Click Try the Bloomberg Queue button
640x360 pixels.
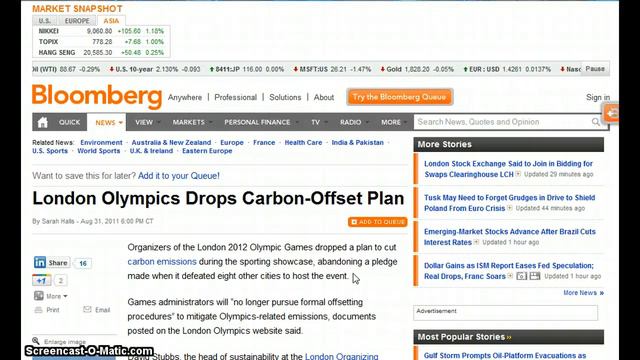[x=399, y=97]
